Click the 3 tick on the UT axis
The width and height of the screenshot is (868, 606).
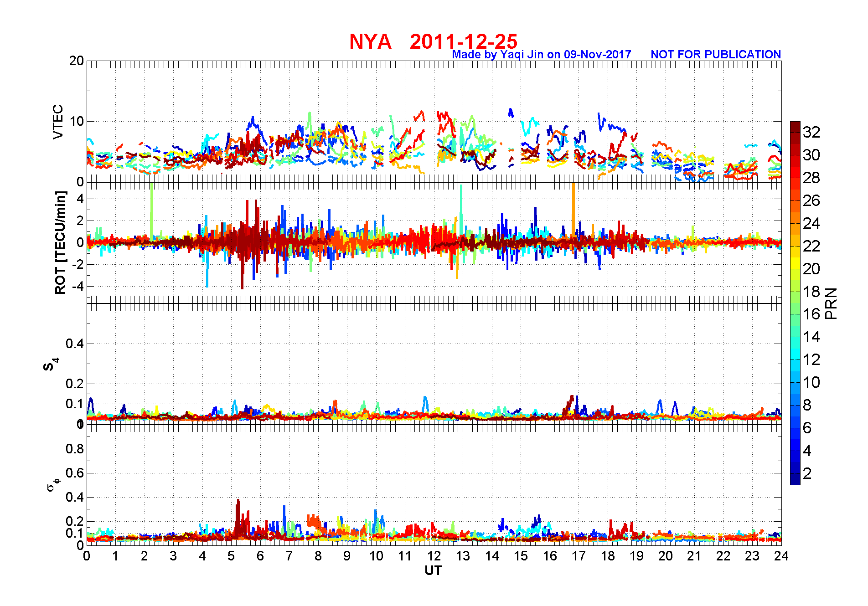pos(173,556)
